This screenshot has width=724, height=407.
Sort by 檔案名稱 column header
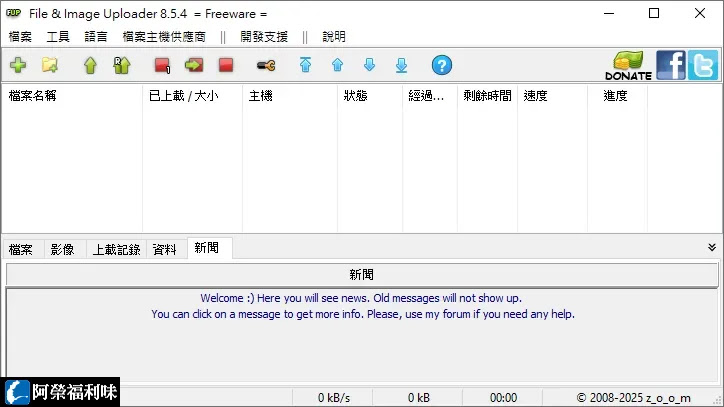pos(72,96)
